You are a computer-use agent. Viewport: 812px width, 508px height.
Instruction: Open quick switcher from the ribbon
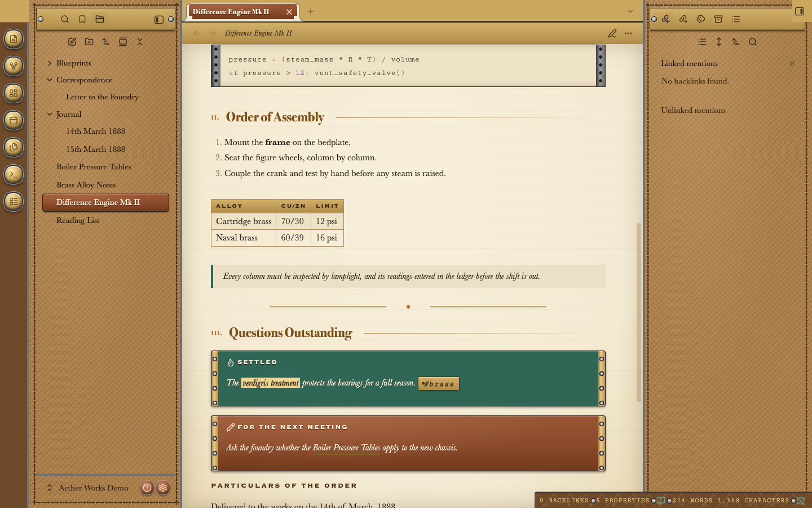click(x=14, y=39)
